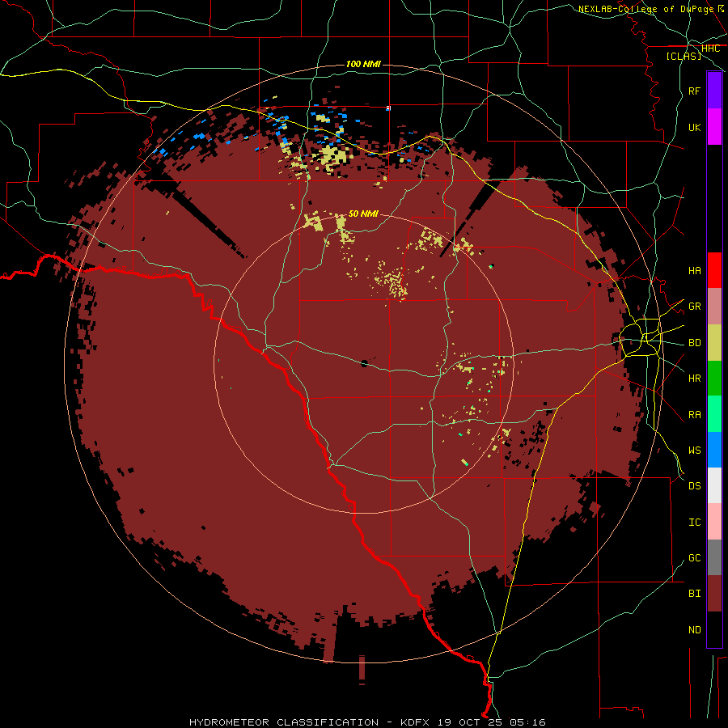Viewport: 728px width, 728px height.
Task: Click the DS legend label
Action: click(x=694, y=486)
